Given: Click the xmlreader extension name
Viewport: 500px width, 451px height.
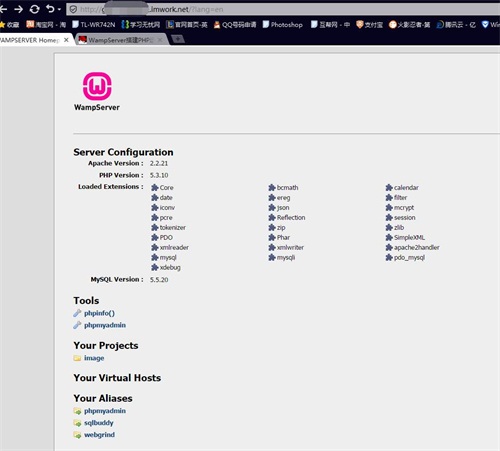Looking at the screenshot, I should click(x=174, y=247).
